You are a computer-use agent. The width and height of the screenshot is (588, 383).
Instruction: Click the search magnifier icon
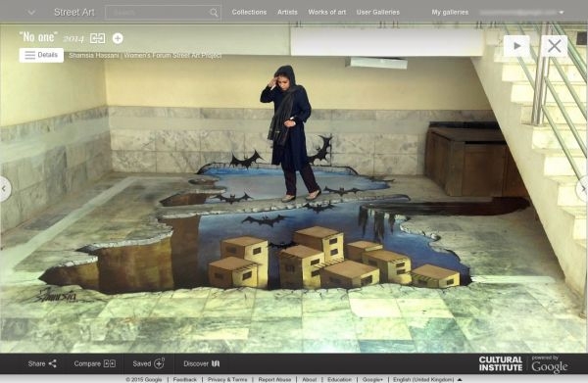(214, 13)
